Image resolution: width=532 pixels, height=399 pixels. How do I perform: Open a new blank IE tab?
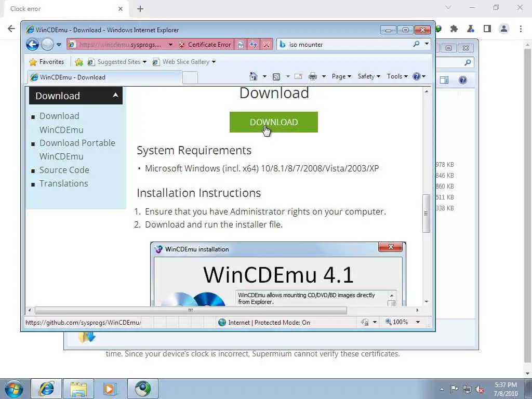click(x=190, y=78)
